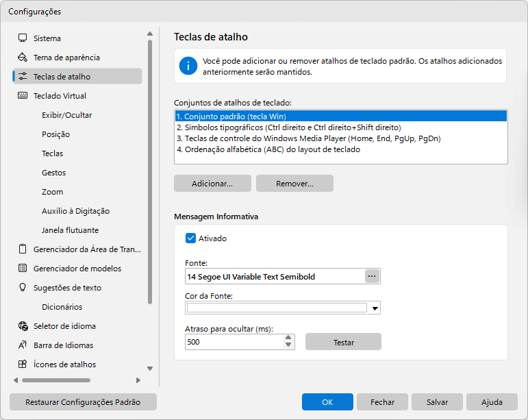Open Ícones de atalhos page
The width and height of the screenshot is (528, 420).
tap(64, 365)
